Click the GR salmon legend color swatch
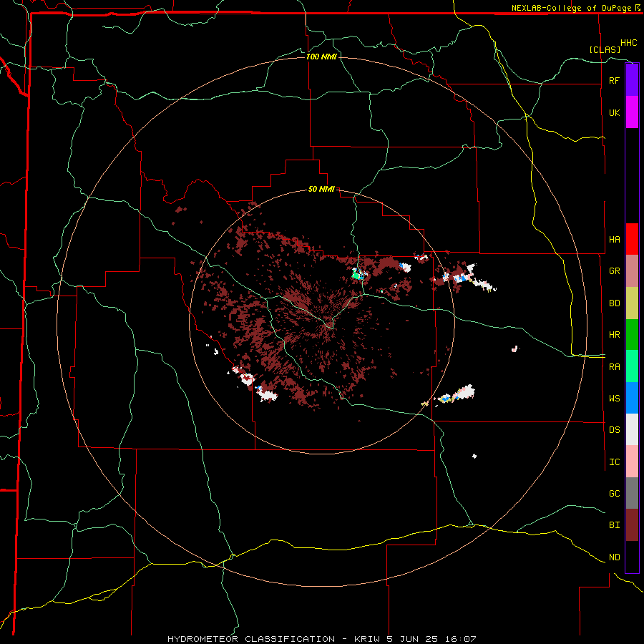Viewport: 644px width, 644px height. 632,271
